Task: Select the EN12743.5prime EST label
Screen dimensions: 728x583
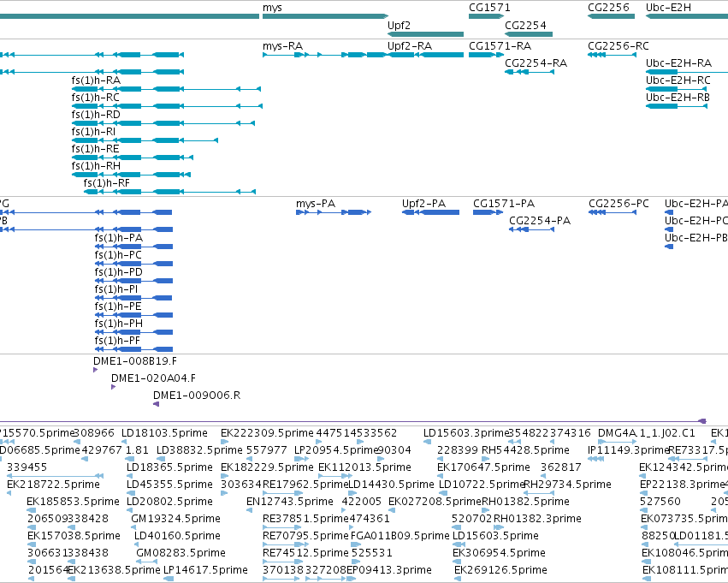Action: click(x=290, y=503)
